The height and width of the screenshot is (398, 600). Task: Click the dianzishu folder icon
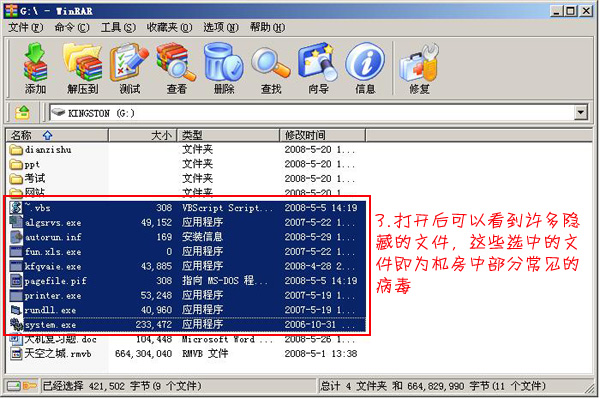[16, 150]
